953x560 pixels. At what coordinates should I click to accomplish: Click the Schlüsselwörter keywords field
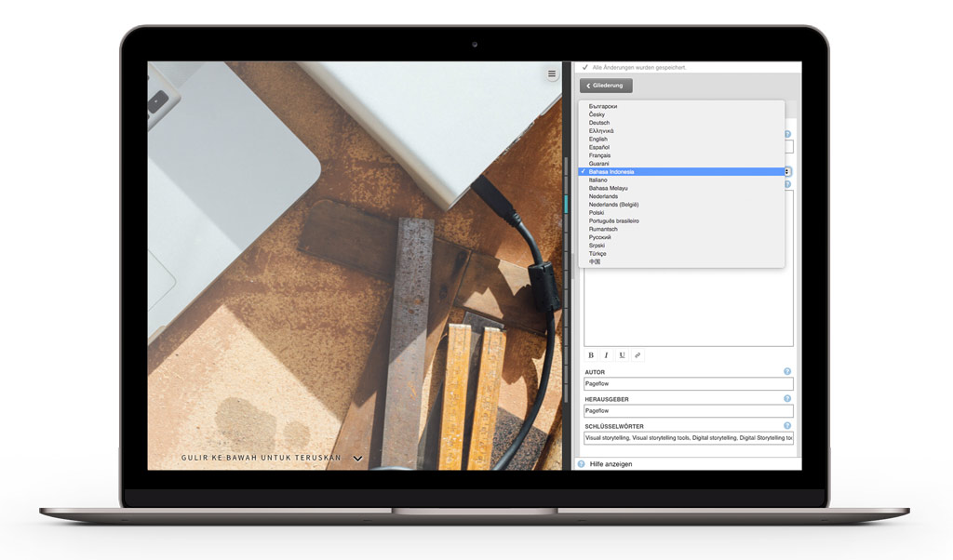pos(688,437)
